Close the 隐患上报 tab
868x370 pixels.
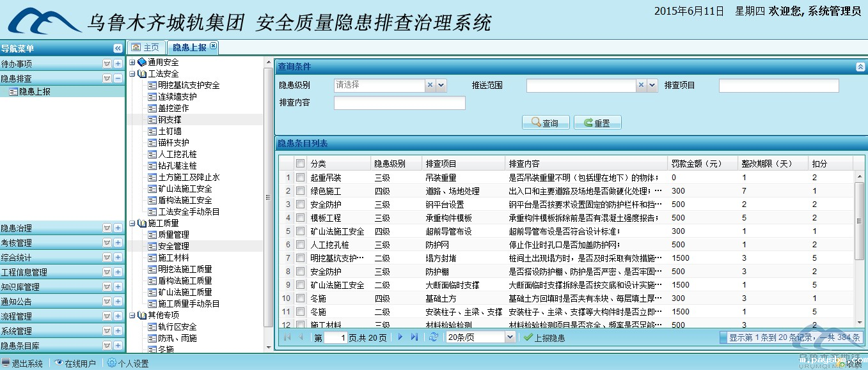click(x=213, y=46)
